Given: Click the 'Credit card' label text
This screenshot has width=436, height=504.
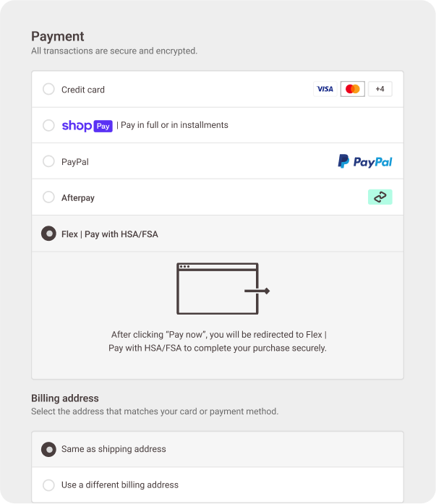Looking at the screenshot, I should pyautogui.click(x=83, y=90).
